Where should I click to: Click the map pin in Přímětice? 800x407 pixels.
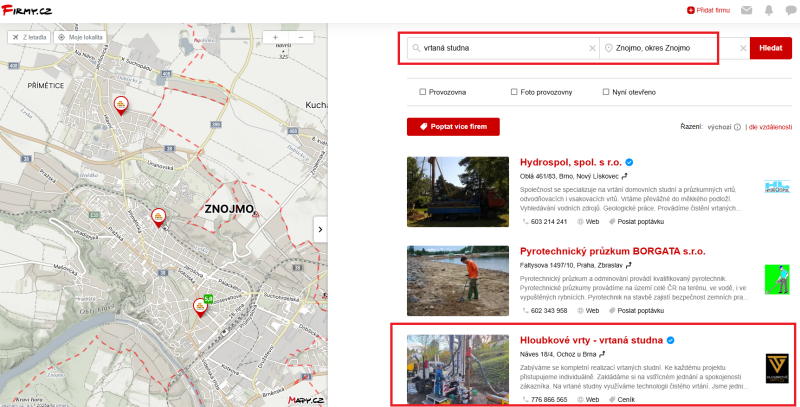[121, 105]
